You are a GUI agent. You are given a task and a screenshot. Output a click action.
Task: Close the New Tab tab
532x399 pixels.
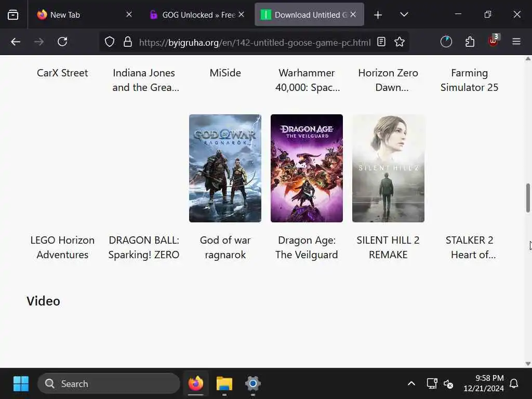[129, 14]
